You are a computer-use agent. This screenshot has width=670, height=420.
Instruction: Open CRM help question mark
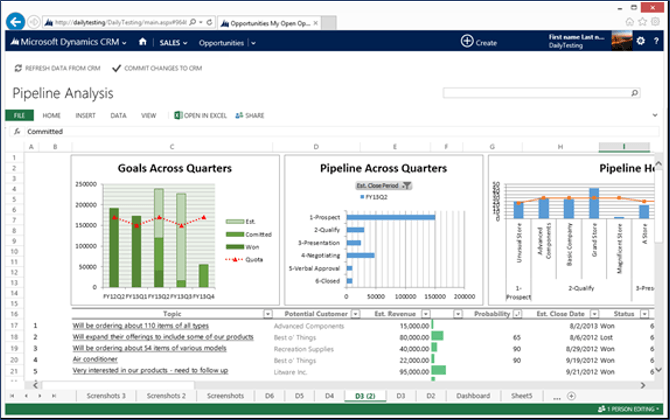pos(656,41)
